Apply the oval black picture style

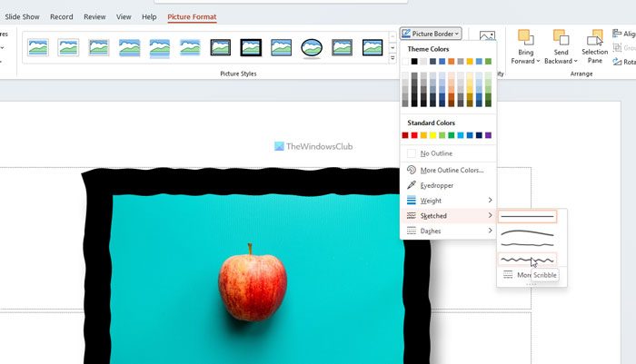[312, 48]
